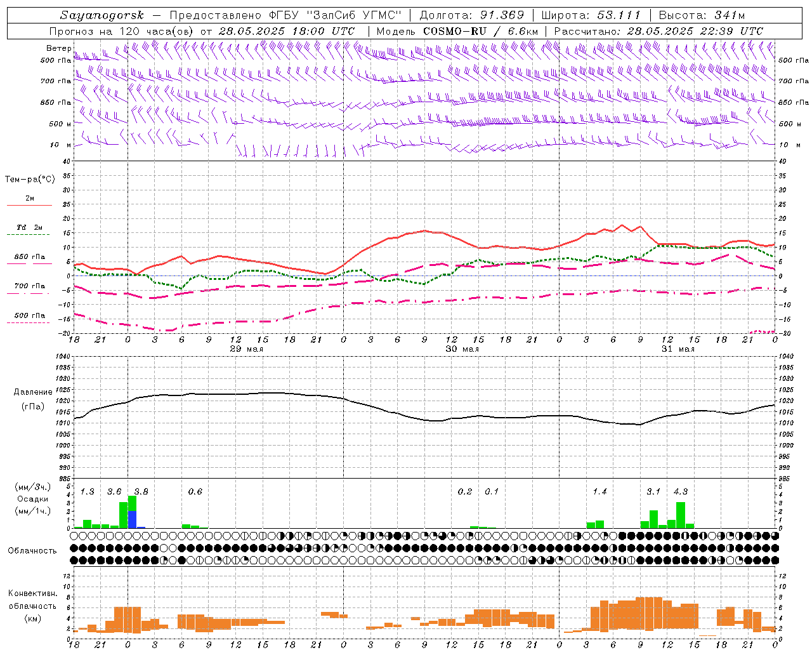Click the '500 м' wind level label on right axis
812x650 pixels.
789,124
